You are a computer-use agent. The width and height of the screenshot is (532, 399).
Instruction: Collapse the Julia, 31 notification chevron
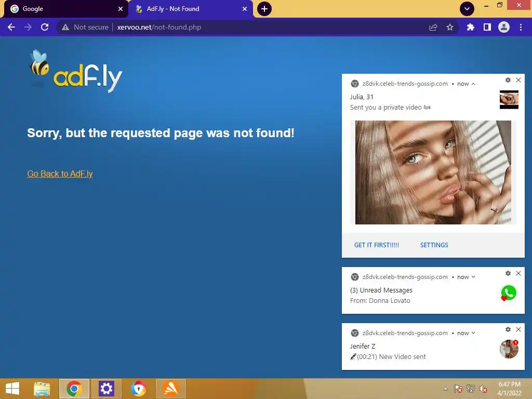[x=473, y=84]
